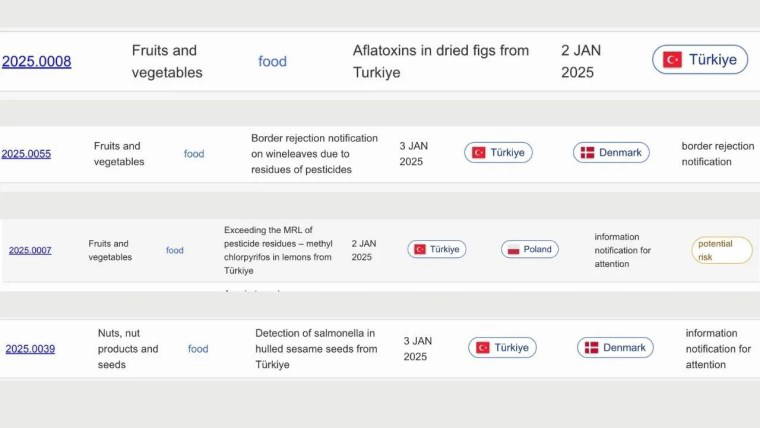
Task: Select the 'potential risk' badge
Action: (x=722, y=250)
